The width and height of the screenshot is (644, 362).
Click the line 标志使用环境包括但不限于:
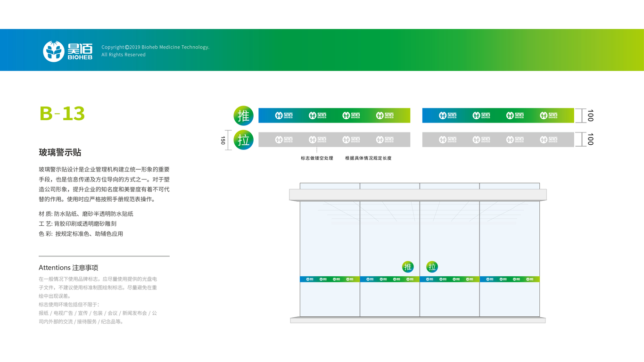pyautogui.click(x=69, y=304)
